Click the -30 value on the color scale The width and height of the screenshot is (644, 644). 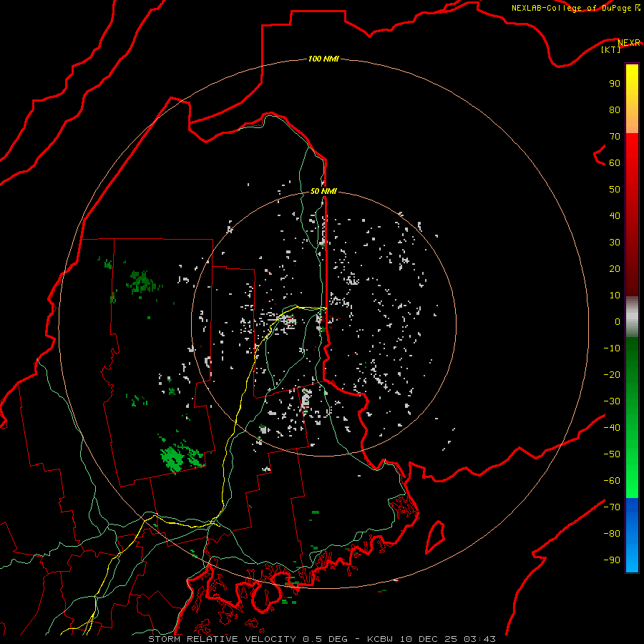pos(612,401)
